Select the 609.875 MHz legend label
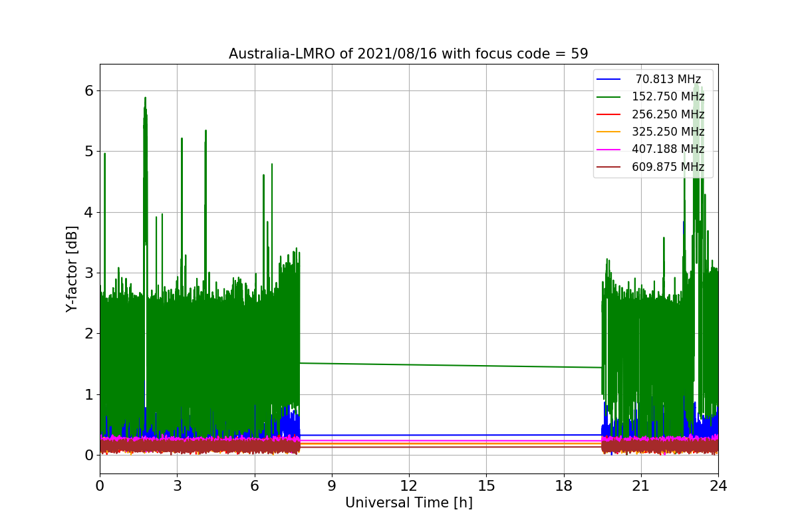The image size is (798, 532). (668, 167)
